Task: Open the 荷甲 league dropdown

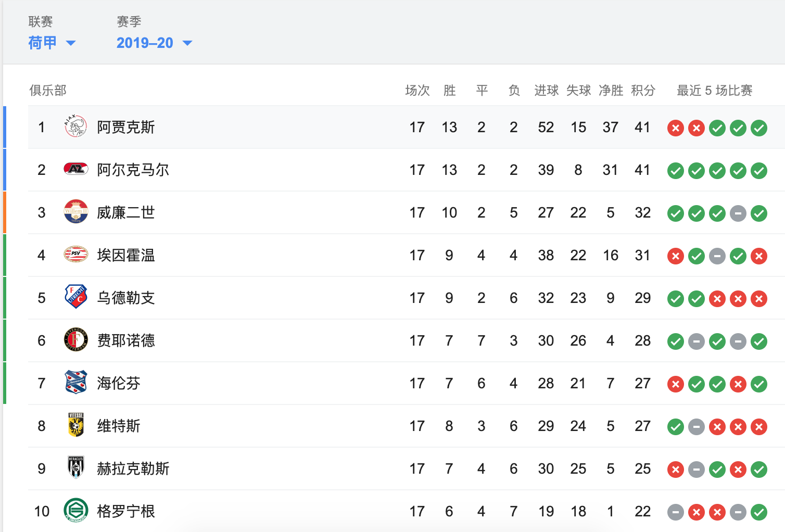Action: 52,43
